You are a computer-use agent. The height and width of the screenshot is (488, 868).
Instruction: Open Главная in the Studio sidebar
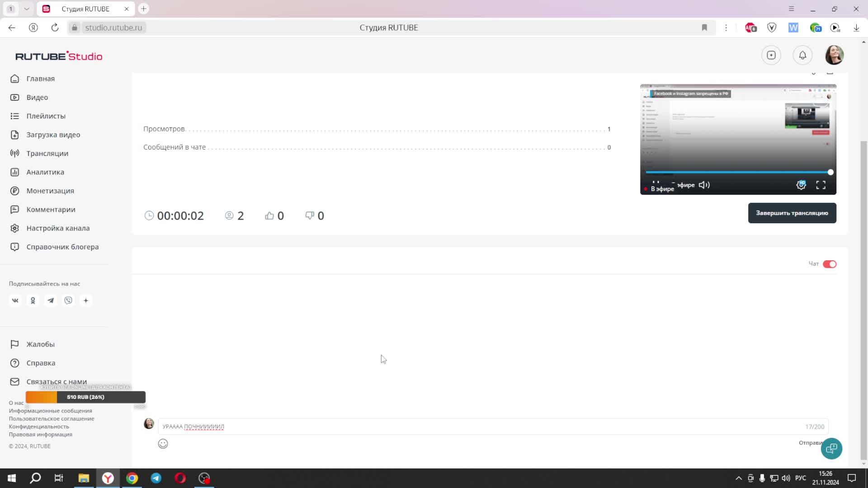coord(40,78)
